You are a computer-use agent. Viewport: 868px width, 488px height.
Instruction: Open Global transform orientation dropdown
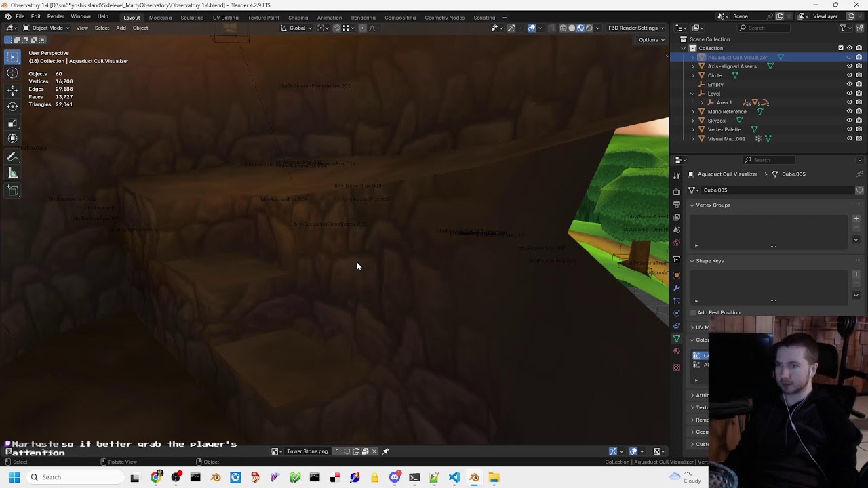click(x=296, y=28)
